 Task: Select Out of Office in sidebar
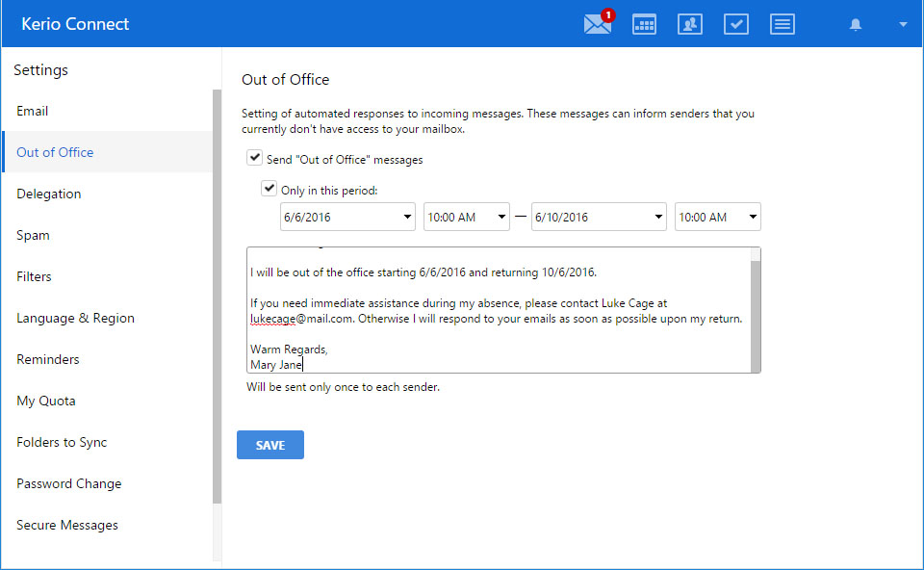pyautogui.click(x=107, y=152)
